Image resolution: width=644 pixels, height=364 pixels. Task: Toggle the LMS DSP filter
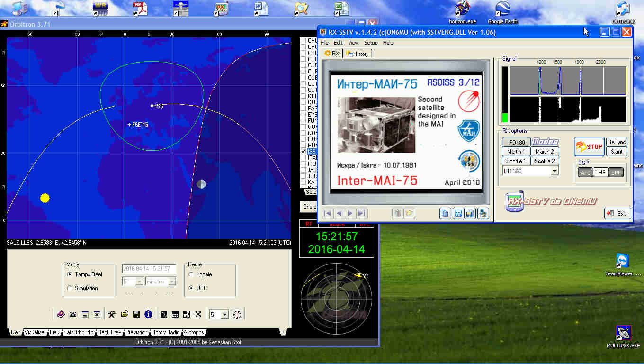600,173
